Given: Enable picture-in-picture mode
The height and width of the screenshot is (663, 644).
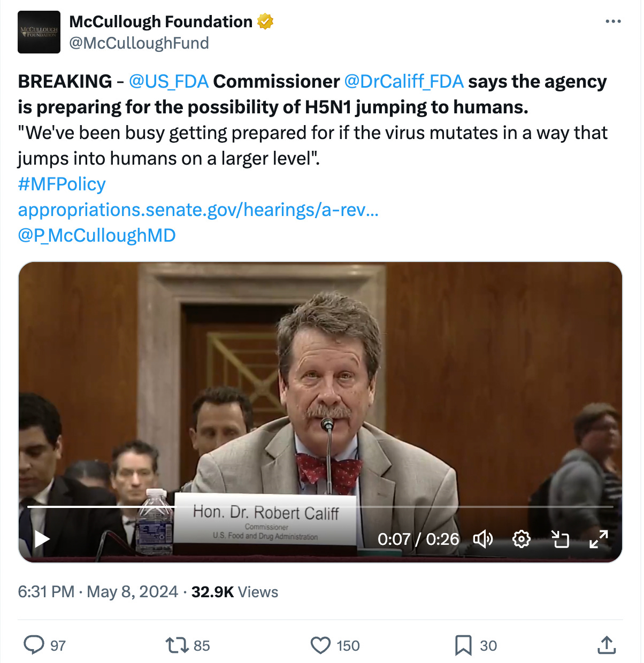Looking at the screenshot, I should (560, 539).
